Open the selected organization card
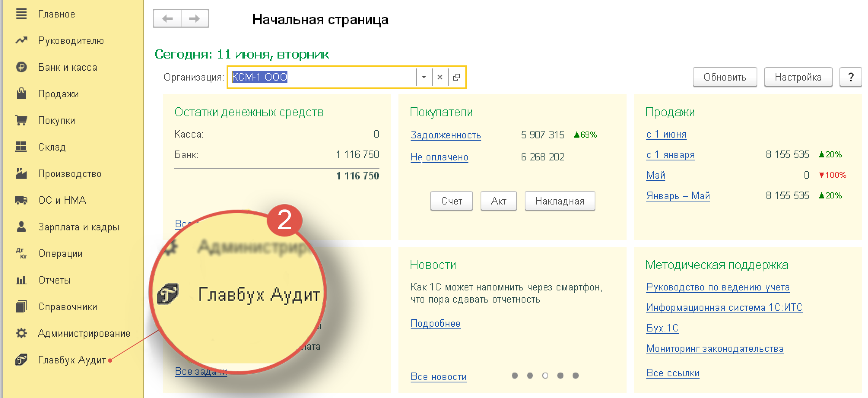This screenshot has height=398, width=868. (x=457, y=77)
